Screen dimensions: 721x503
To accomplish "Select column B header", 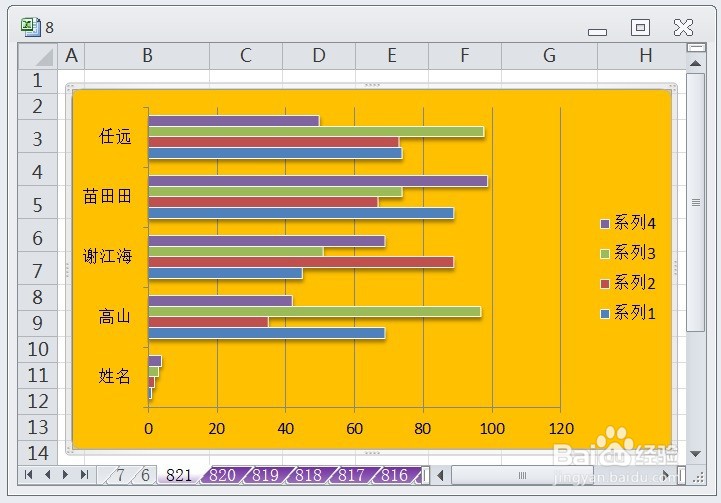I will click(x=147, y=56).
